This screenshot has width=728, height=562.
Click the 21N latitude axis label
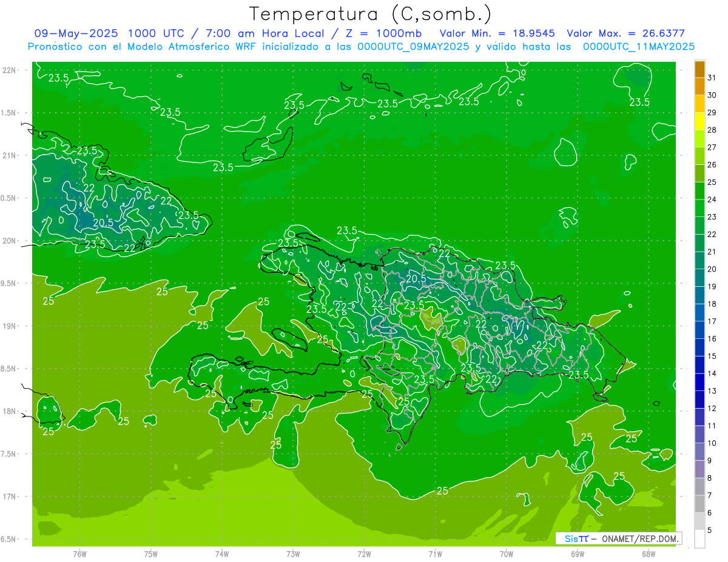pyautogui.click(x=8, y=155)
